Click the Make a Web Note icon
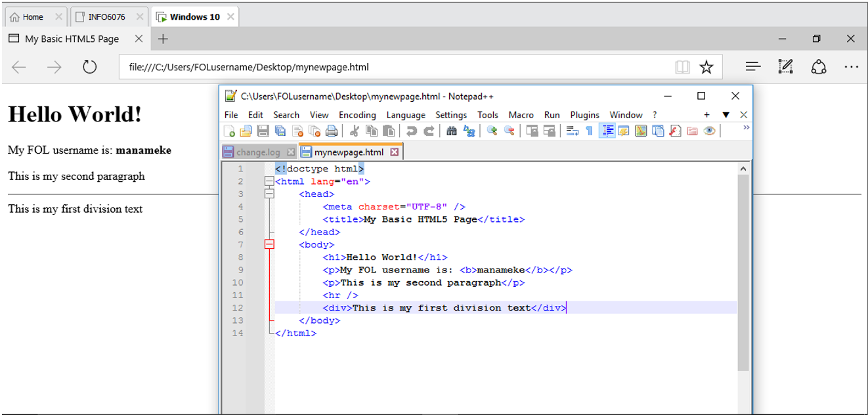 point(785,66)
